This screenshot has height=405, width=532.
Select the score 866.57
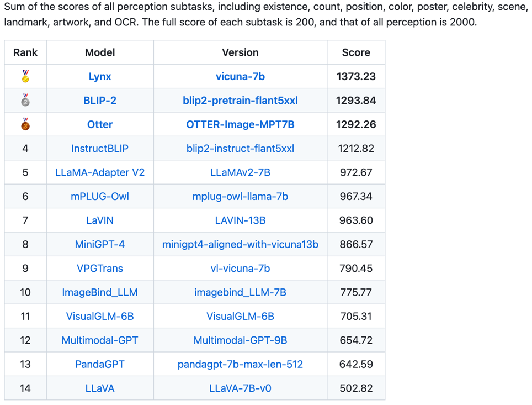pyautogui.click(x=356, y=244)
